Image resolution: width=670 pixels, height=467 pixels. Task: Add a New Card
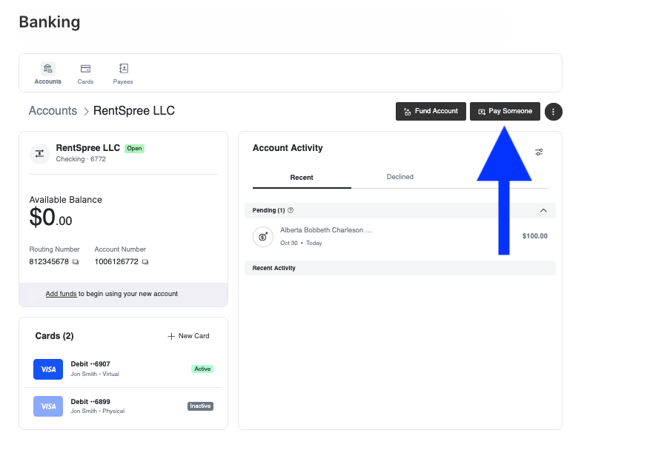click(189, 336)
